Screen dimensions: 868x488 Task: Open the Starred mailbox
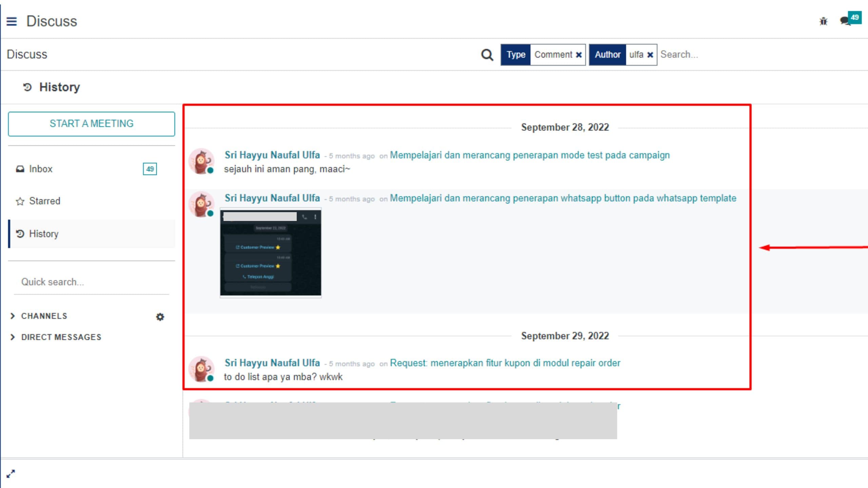(92, 201)
